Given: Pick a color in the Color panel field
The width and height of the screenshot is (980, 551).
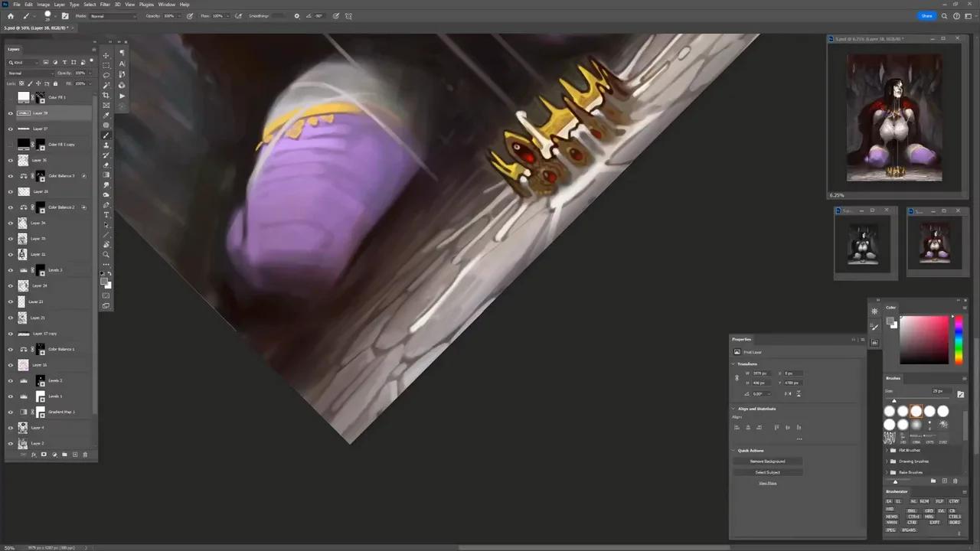Looking at the screenshot, I should (x=924, y=339).
